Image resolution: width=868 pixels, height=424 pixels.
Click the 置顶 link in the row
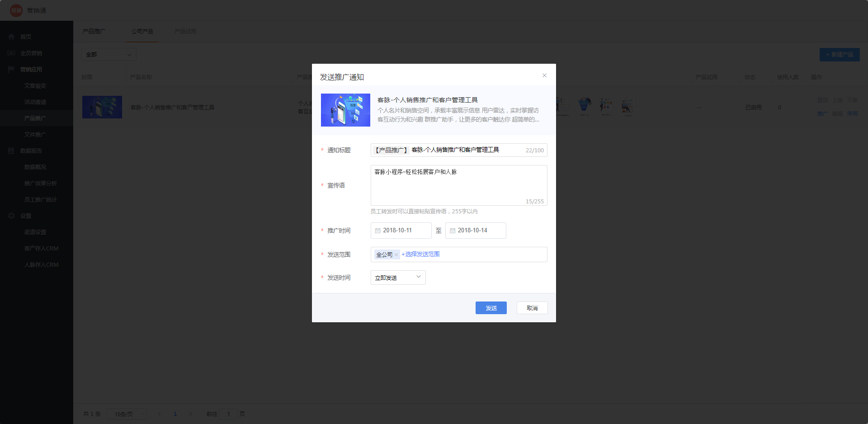(x=823, y=100)
